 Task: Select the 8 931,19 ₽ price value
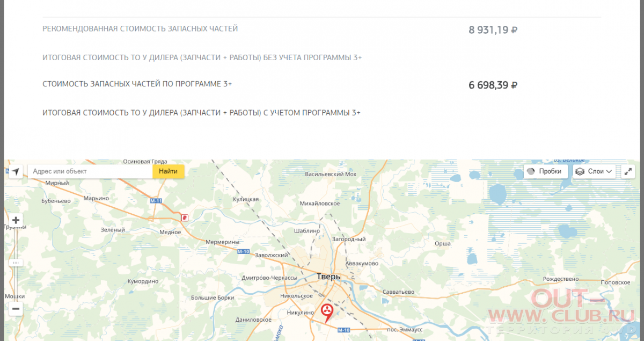[x=493, y=30]
